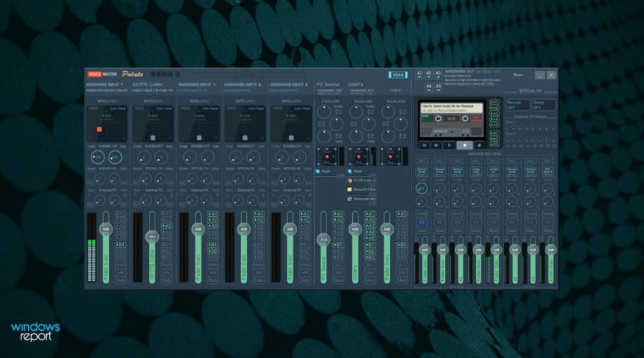Click the Skype icon under PC Sound
Viewport: 644px width, 358px height.
tap(318, 171)
